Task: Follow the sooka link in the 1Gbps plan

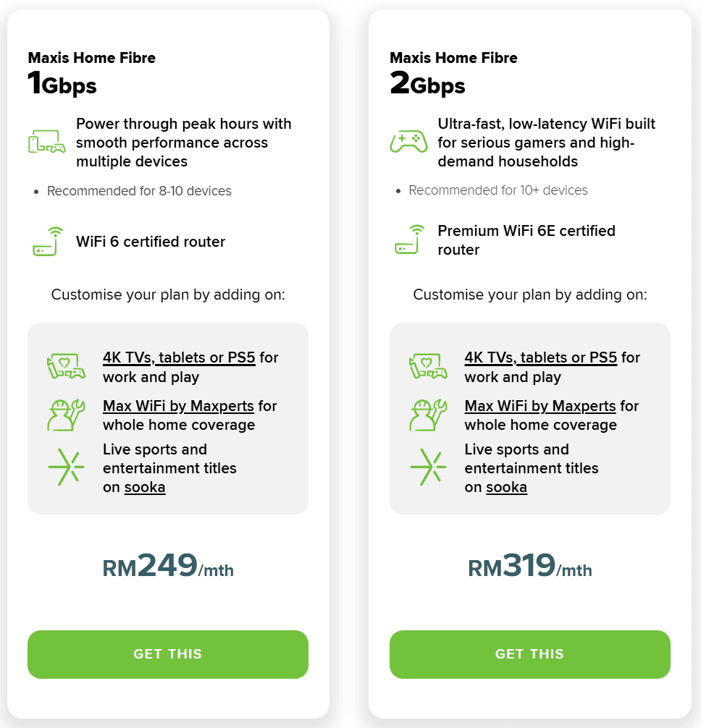Action: coord(145,487)
